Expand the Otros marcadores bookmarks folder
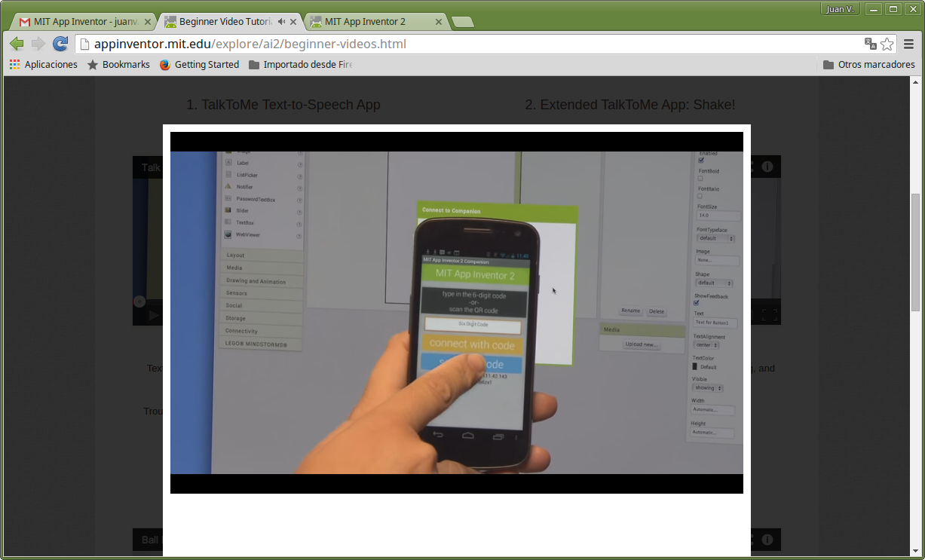The image size is (925, 560). pos(868,65)
